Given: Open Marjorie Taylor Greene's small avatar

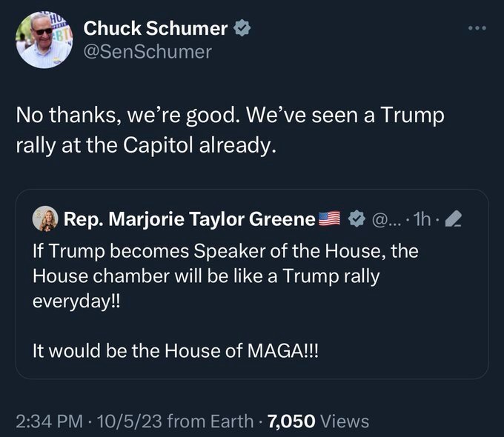Looking at the screenshot, I should 45,218.
